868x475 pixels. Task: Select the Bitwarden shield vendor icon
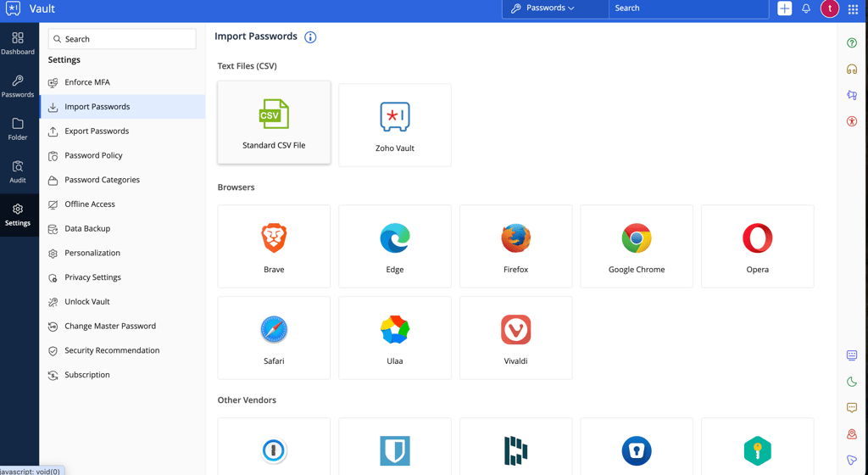(x=395, y=450)
